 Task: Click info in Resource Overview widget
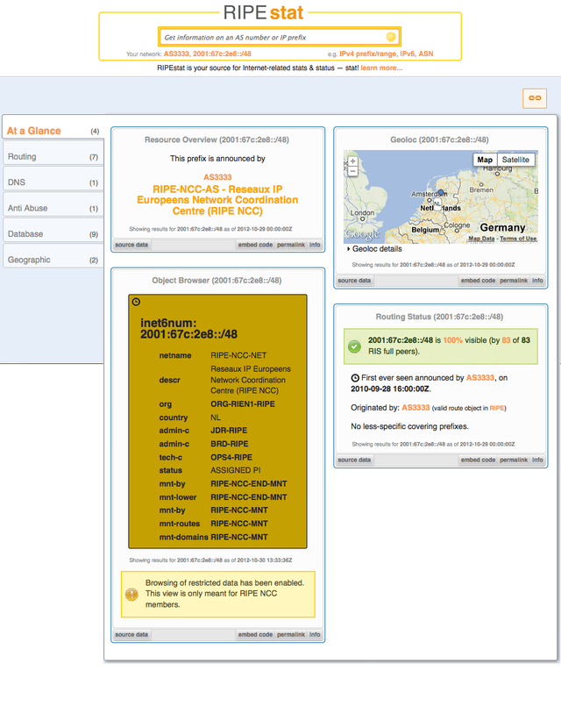[x=315, y=245]
